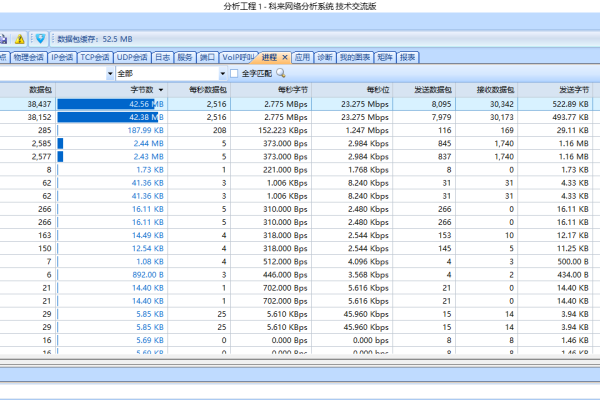
Task: Click the toolbar icon left of warning icon
Action: pyautogui.click(x=4, y=38)
